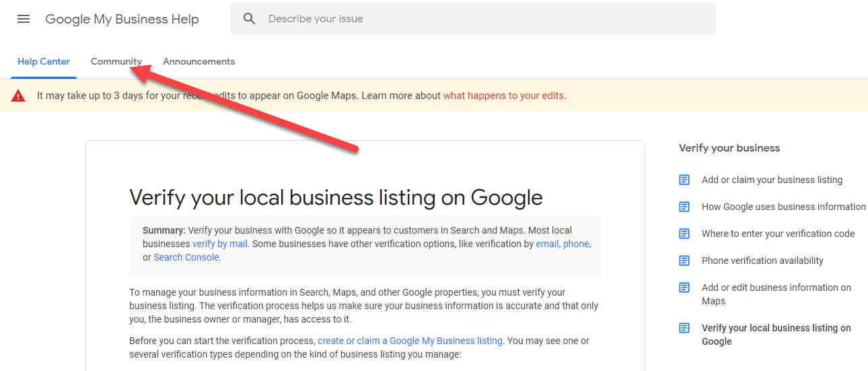
Task: Click the bold Summary: label
Action: point(164,230)
